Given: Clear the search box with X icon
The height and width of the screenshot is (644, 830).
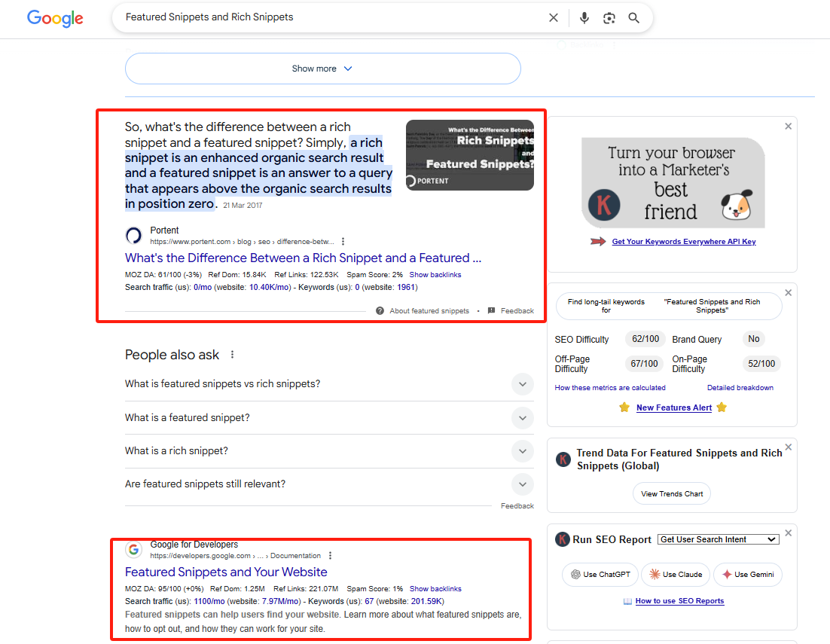Looking at the screenshot, I should (x=553, y=17).
